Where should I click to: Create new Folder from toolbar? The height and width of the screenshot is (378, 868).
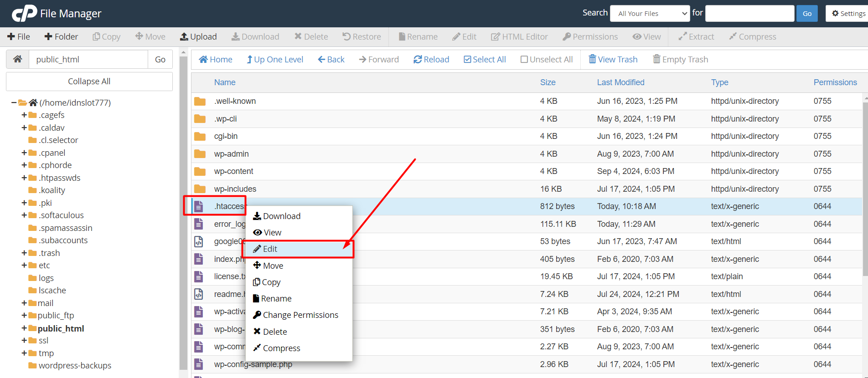tap(61, 36)
